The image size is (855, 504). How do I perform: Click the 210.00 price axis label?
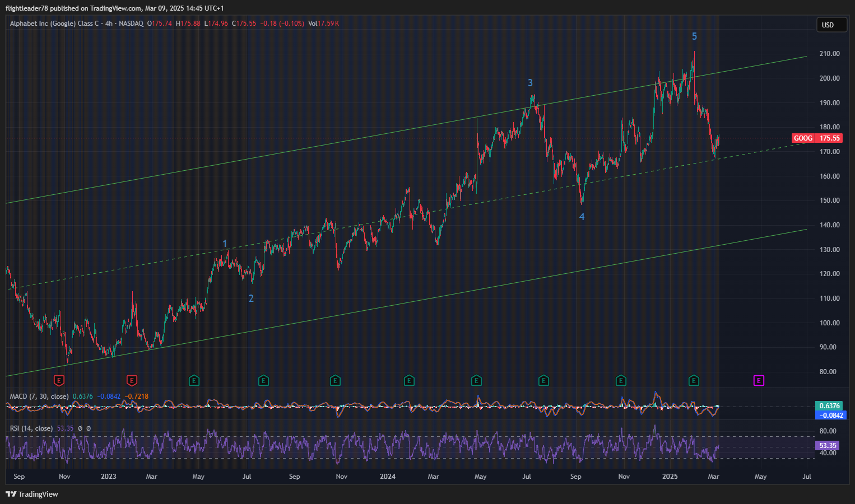[x=829, y=54]
